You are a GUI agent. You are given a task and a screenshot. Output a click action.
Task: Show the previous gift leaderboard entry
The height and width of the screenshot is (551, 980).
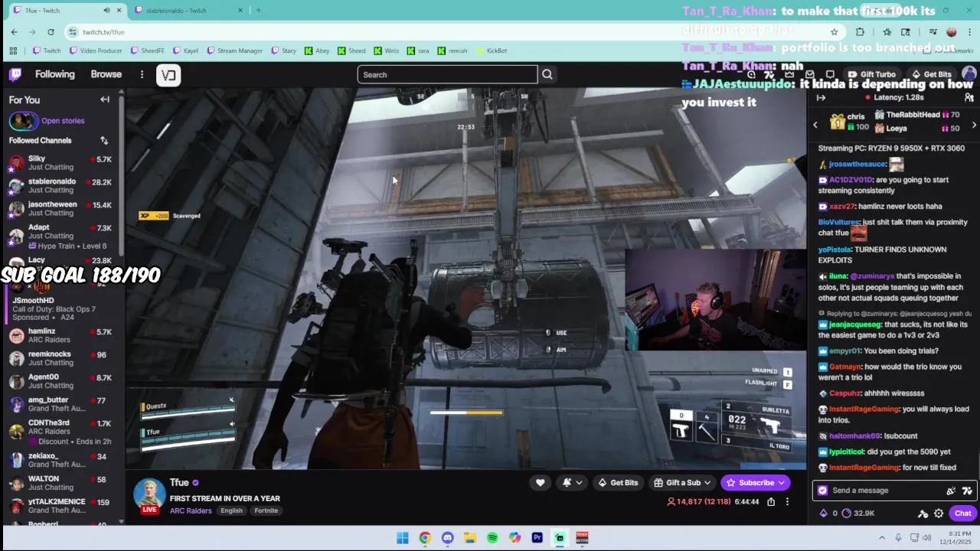815,125
